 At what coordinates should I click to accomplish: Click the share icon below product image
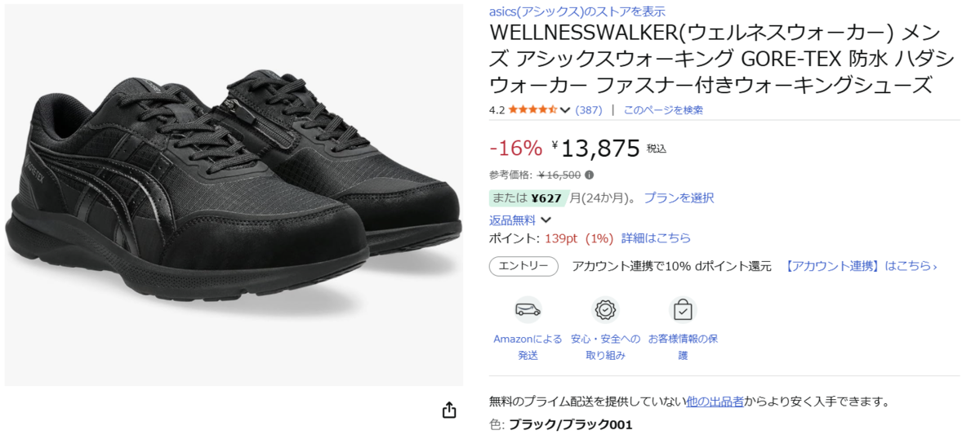tap(449, 410)
